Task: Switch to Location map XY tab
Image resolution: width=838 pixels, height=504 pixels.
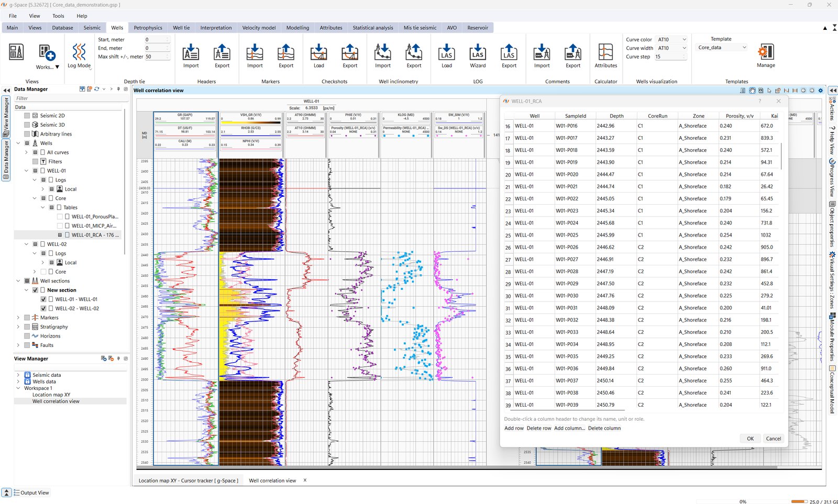Action: (x=188, y=480)
